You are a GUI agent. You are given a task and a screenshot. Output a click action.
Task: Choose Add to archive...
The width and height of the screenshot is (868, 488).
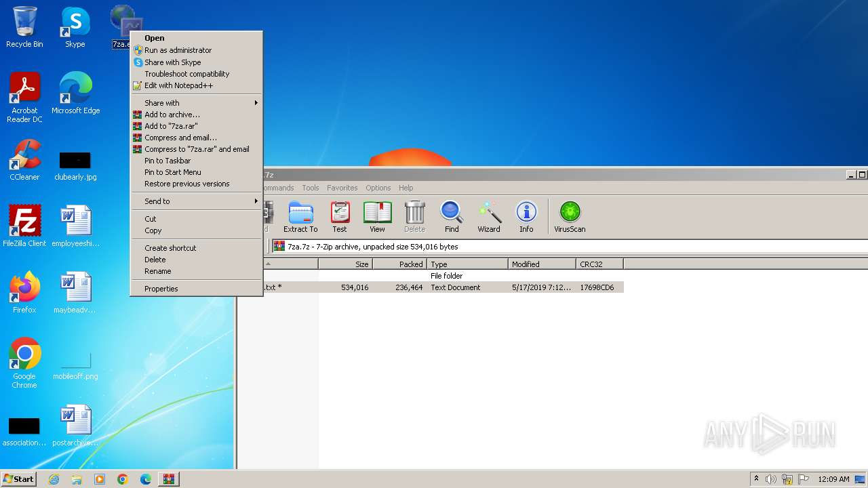tap(196, 115)
